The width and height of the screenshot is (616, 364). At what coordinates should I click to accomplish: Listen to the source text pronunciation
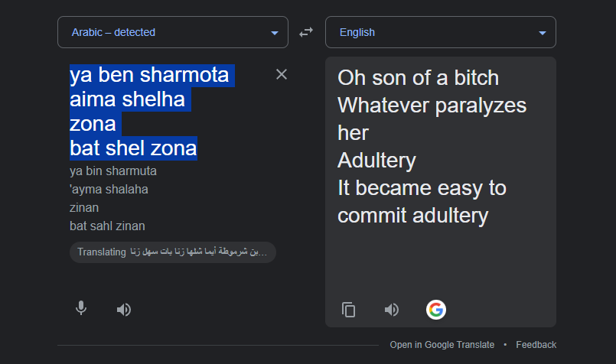click(123, 309)
